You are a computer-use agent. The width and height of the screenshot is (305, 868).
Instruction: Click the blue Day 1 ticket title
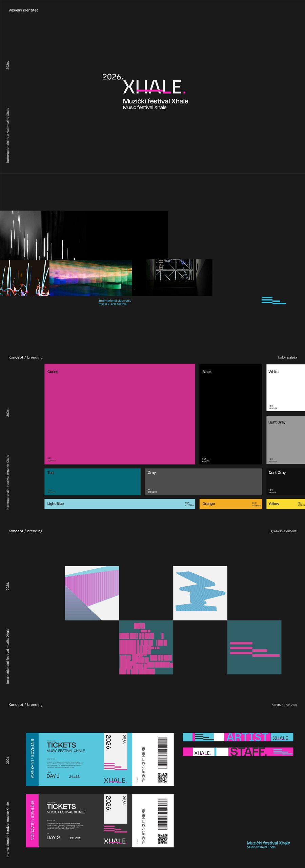click(x=61, y=745)
